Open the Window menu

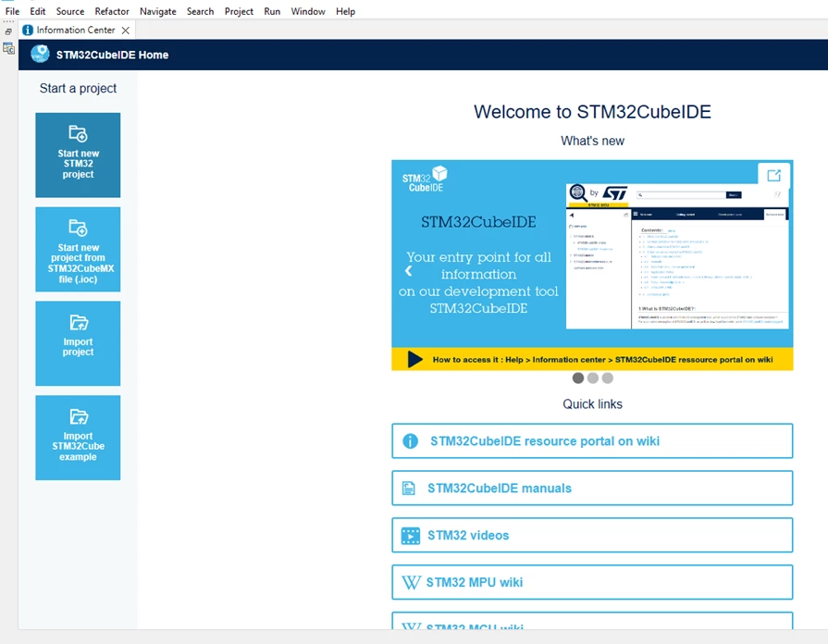point(308,11)
